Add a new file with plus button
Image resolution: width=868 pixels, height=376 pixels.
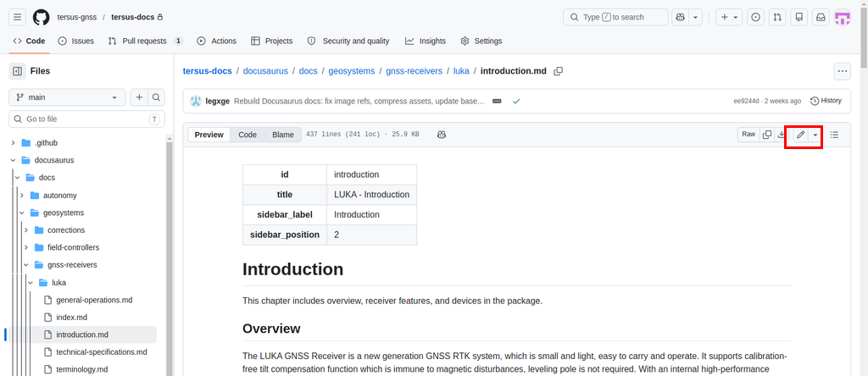tap(139, 97)
